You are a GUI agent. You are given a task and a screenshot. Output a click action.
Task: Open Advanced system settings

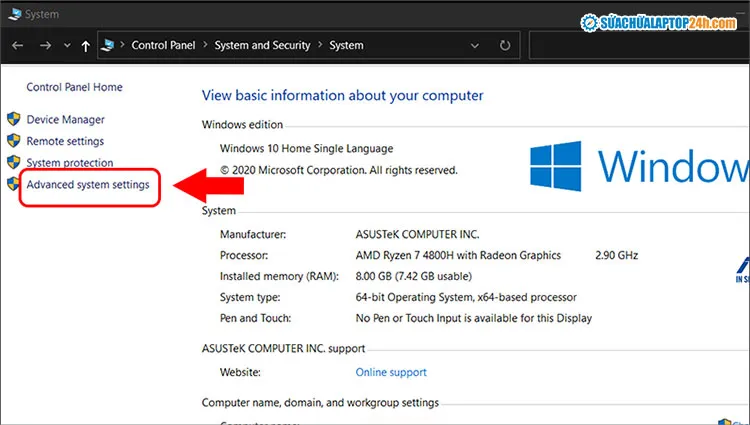[88, 185]
